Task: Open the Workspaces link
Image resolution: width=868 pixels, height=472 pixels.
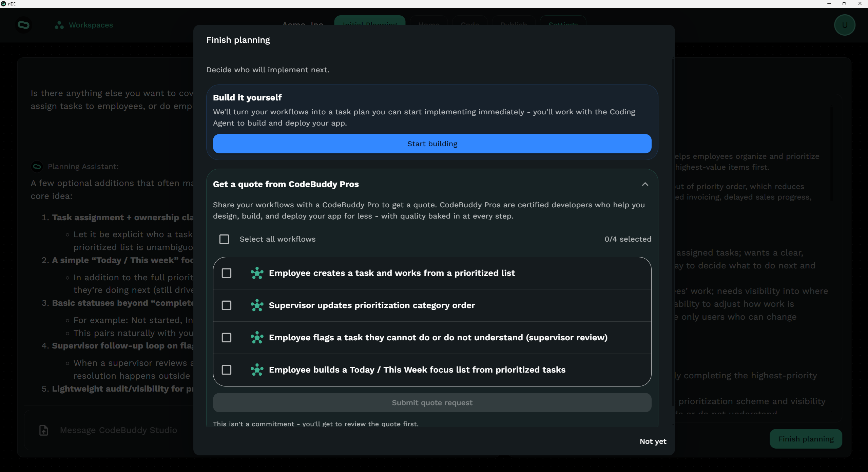Action: [91, 25]
